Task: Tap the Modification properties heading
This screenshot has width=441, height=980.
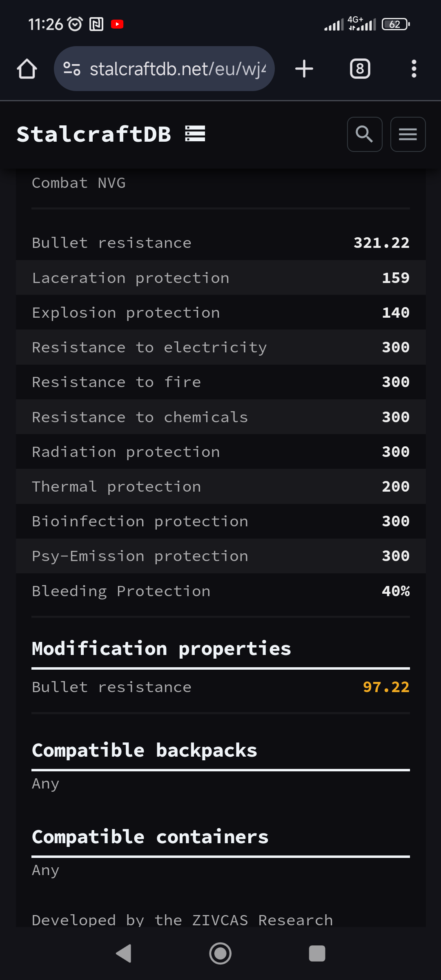Action: [161, 648]
